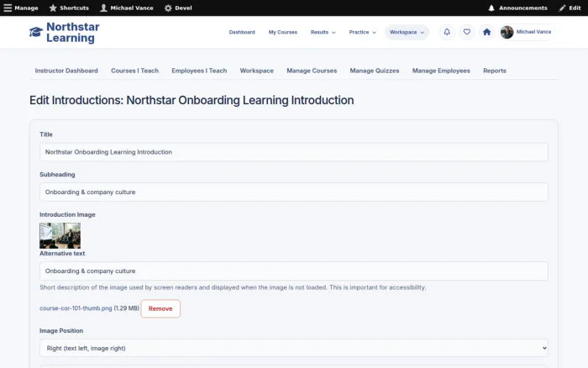Click the Remove image button

click(x=160, y=308)
